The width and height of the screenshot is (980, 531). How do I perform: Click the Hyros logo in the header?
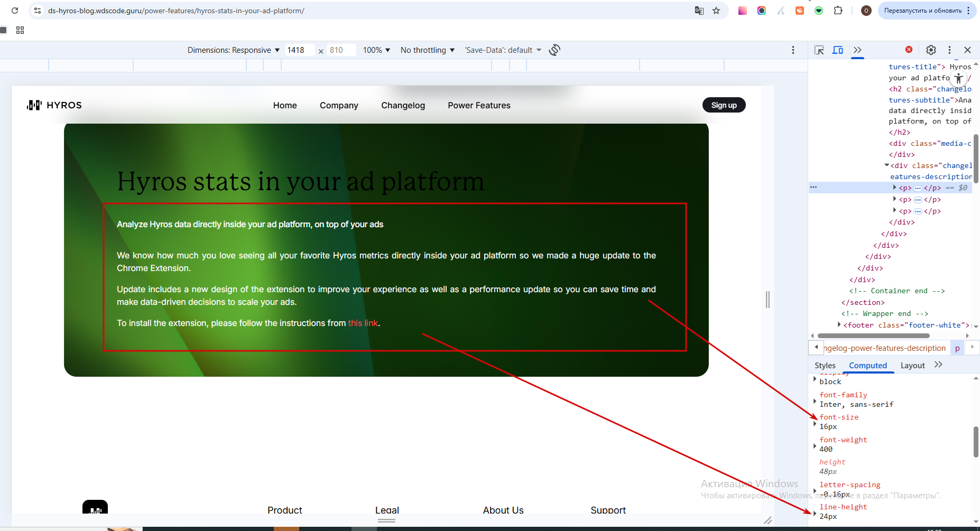pos(54,105)
